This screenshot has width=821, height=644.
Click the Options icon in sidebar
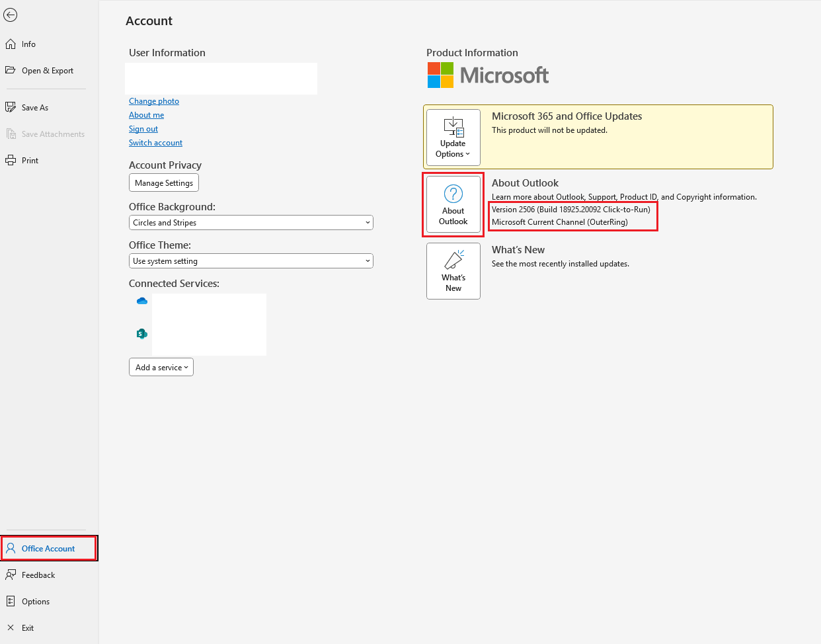(x=11, y=601)
